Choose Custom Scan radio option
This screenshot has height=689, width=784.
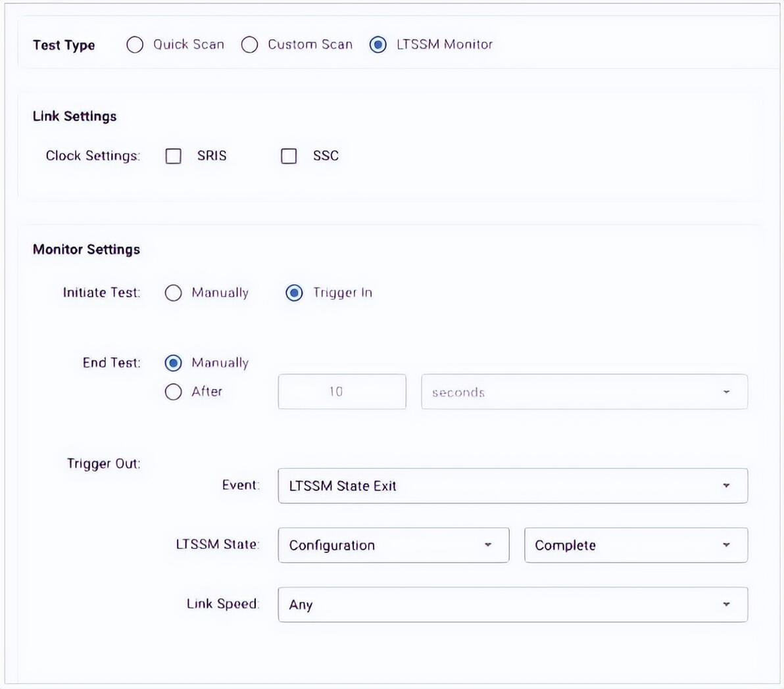coord(249,45)
